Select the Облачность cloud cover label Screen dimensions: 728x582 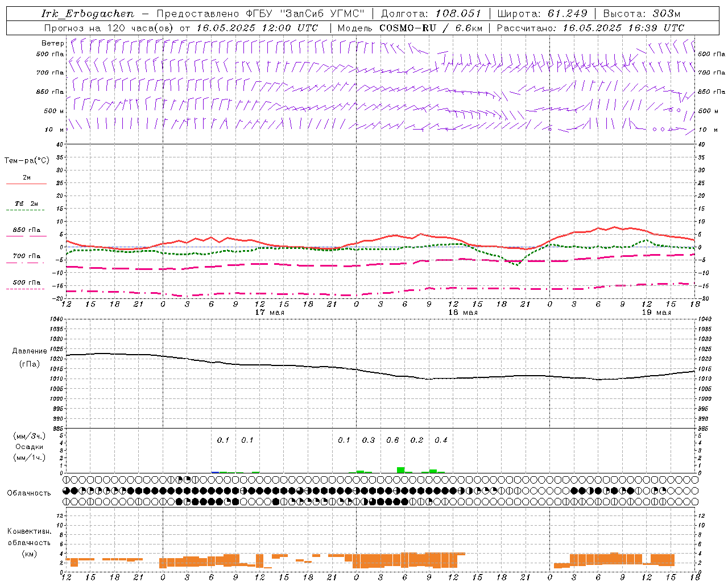pyautogui.click(x=29, y=493)
